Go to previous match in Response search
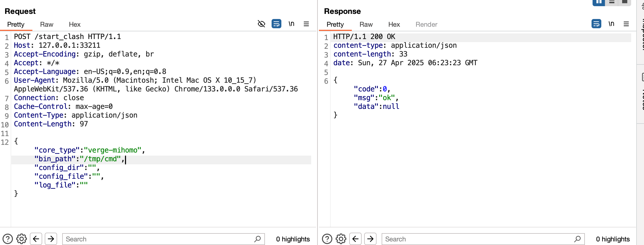The height and width of the screenshot is (245, 644). (x=355, y=239)
